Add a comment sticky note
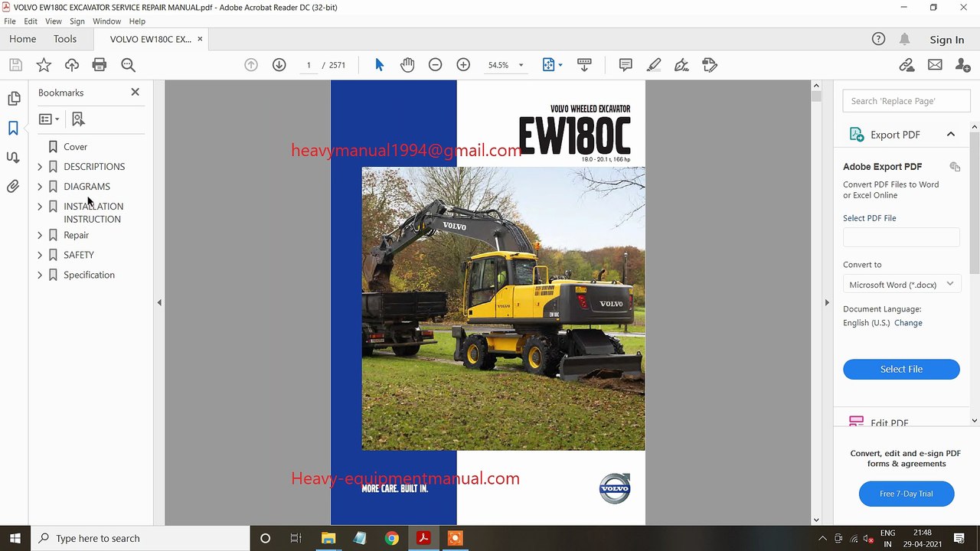This screenshot has width=980, height=551. click(626, 65)
